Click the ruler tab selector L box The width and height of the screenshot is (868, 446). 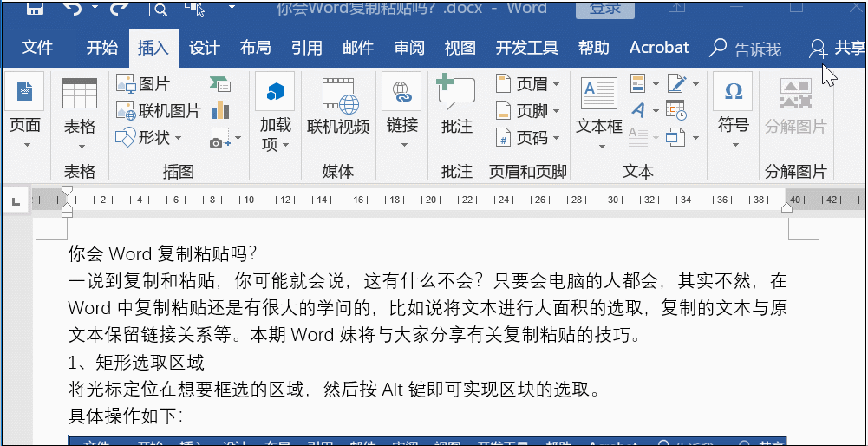click(x=16, y=202)
